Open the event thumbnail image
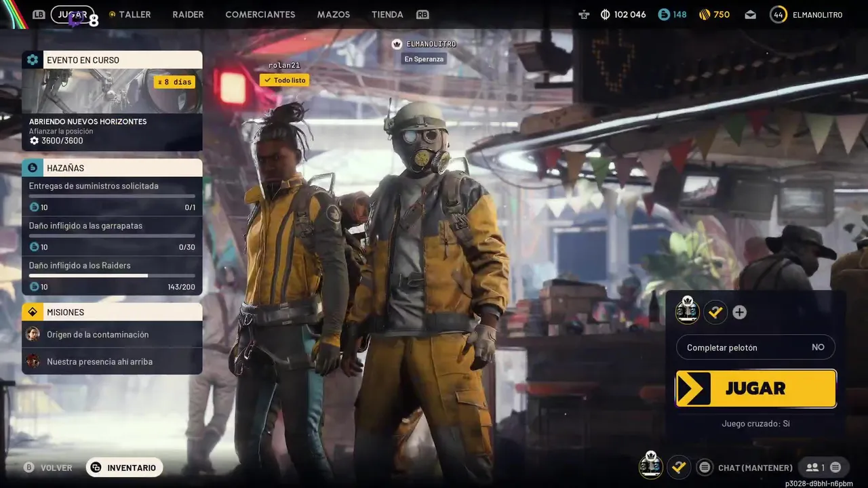Viewport: 868px width, 488px height. point(112,91)
